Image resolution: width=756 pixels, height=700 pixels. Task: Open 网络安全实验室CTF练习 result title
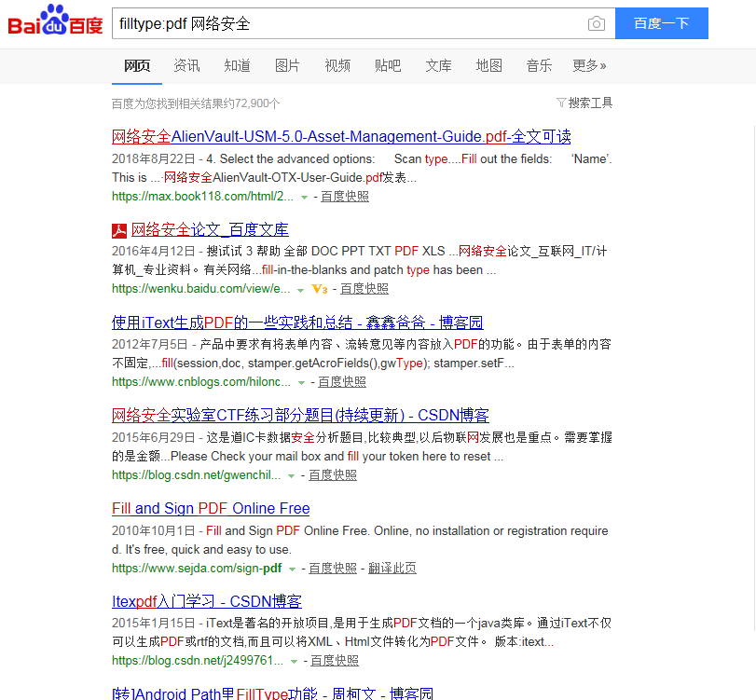(x=300, y=415)
